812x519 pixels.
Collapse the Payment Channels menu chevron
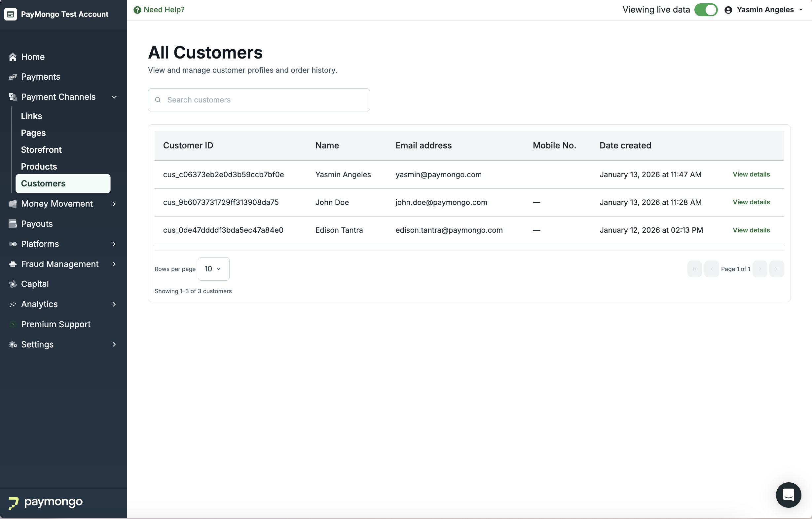click(x=114, y=97)
